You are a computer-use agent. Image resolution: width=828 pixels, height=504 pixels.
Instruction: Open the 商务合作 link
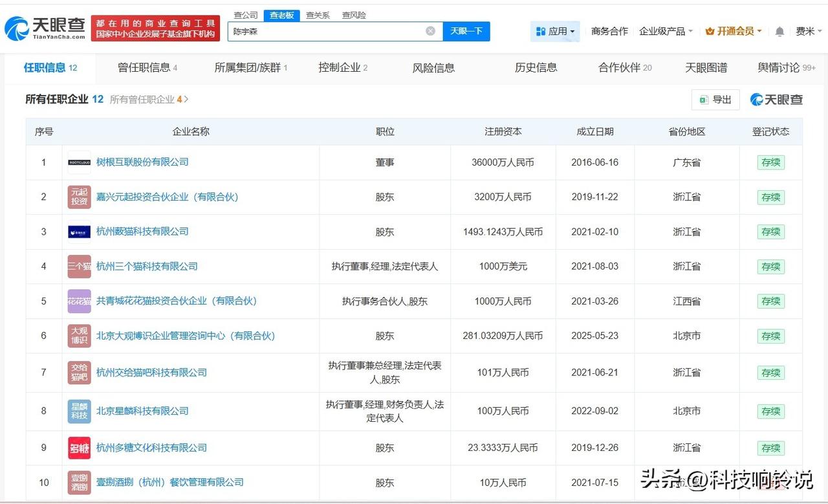pyautogui.click(x=609, y=31)
